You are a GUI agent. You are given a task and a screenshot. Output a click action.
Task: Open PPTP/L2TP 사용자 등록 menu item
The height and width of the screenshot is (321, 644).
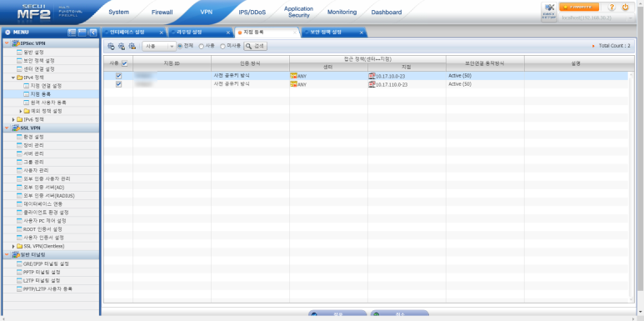click(47, 289)
